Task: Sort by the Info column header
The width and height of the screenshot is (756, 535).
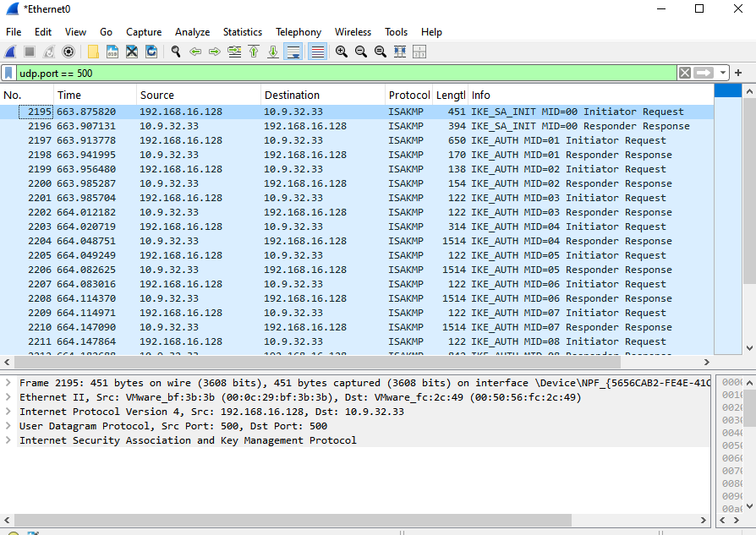Action: tap(590, 95)
